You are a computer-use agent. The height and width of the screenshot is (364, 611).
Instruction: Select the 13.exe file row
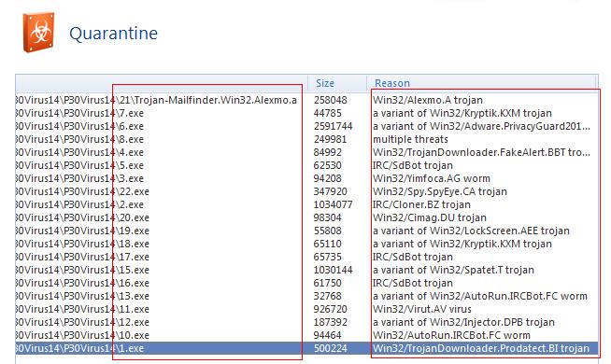coord(306,296)
